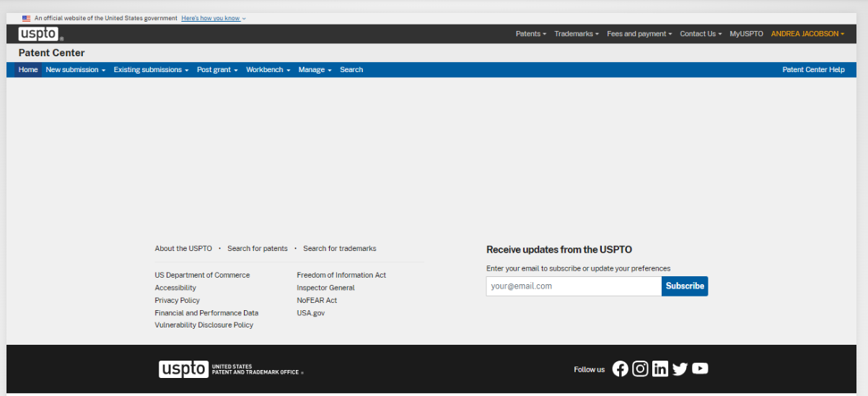
Task: Visit the USA.gov link
Action: pos(311,313)
